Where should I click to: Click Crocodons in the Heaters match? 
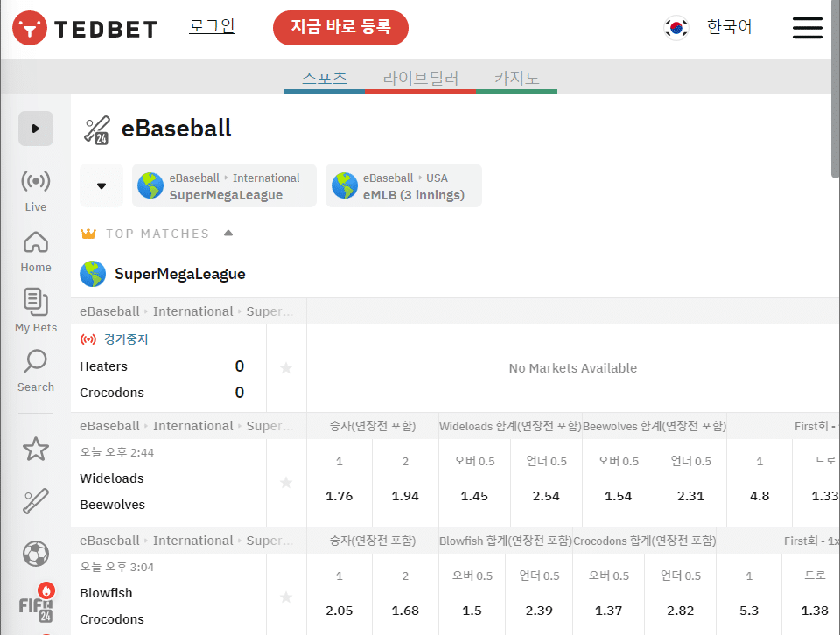pos(112,393)
